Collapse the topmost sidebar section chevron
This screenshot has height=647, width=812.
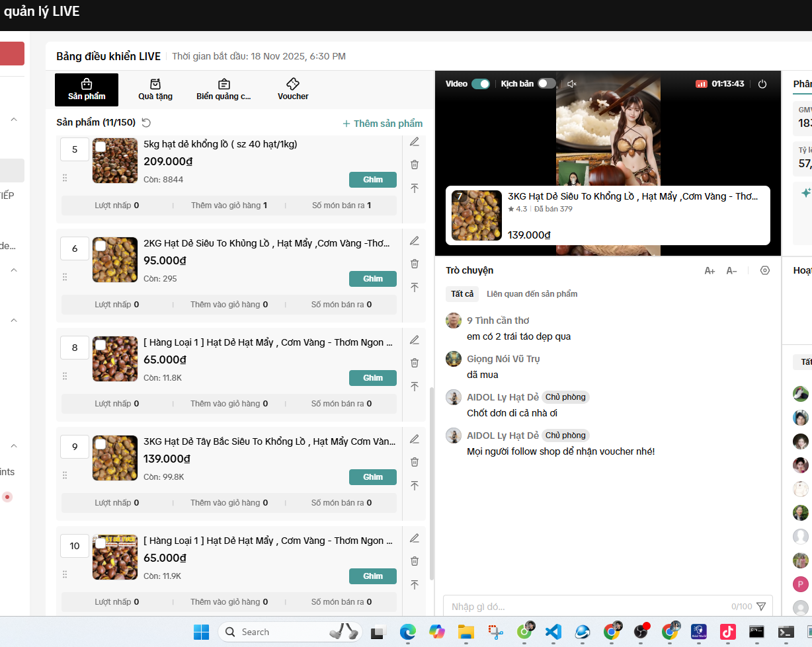point(14,120)
